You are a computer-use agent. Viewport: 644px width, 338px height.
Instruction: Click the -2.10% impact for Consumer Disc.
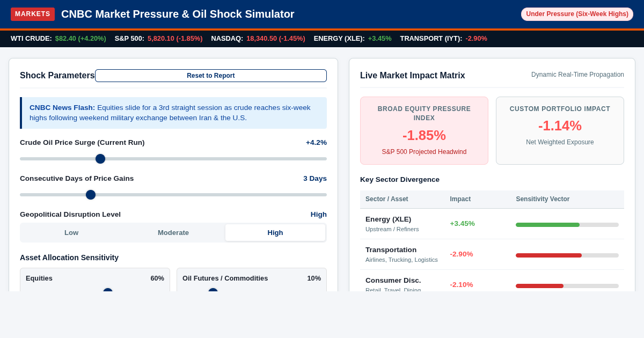coord(462,284)
